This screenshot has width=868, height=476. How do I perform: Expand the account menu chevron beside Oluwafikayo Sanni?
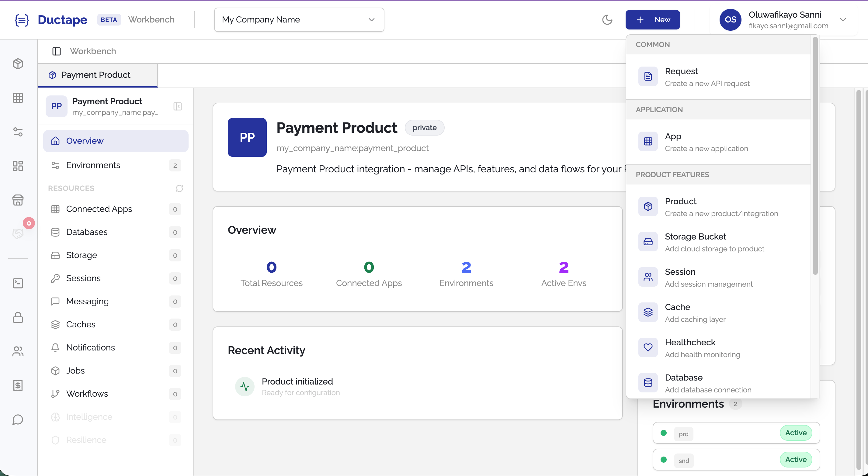pyautogui.click(x=844, y=19)
